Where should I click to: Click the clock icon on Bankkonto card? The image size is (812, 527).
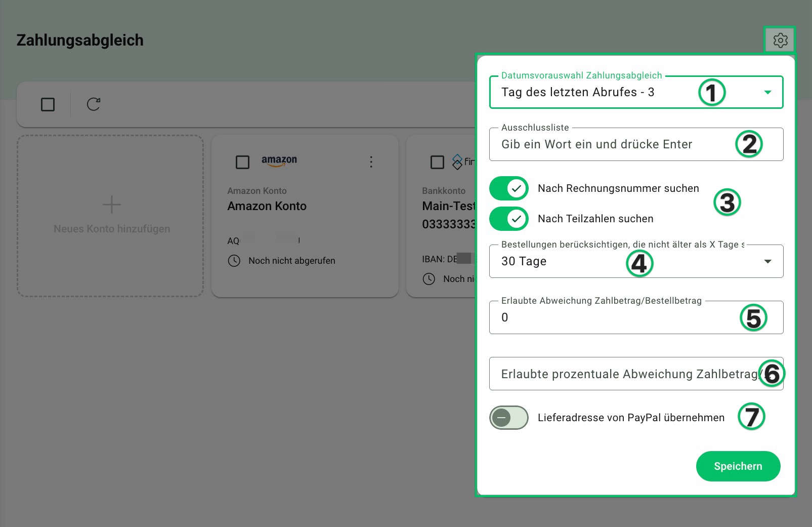pos(429,279)
